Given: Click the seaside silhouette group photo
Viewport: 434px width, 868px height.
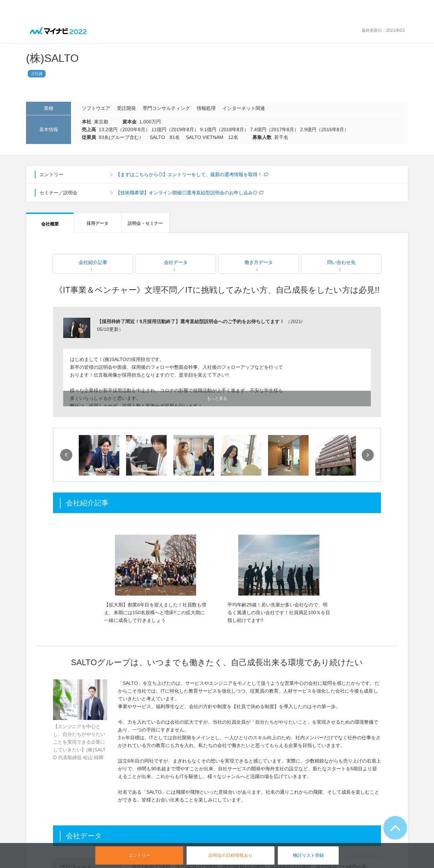Looking at the screenshot, I should click(x=279, y=565).
